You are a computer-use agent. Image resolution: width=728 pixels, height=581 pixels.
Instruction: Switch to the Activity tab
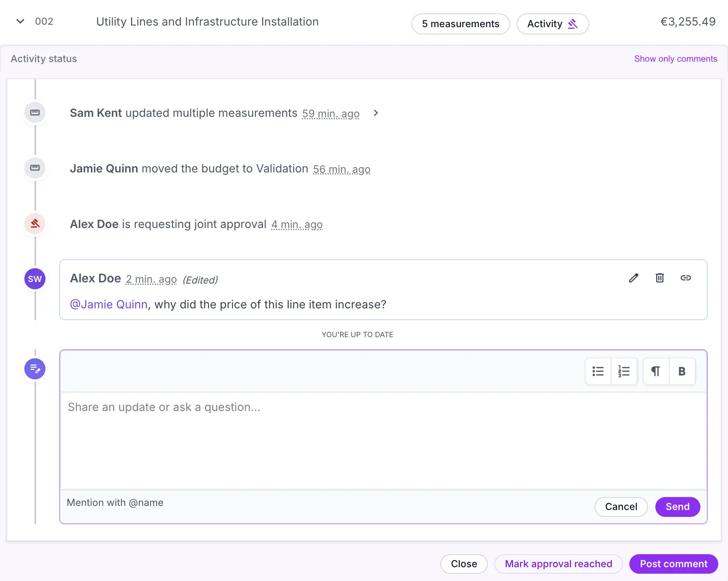point(552,24)
